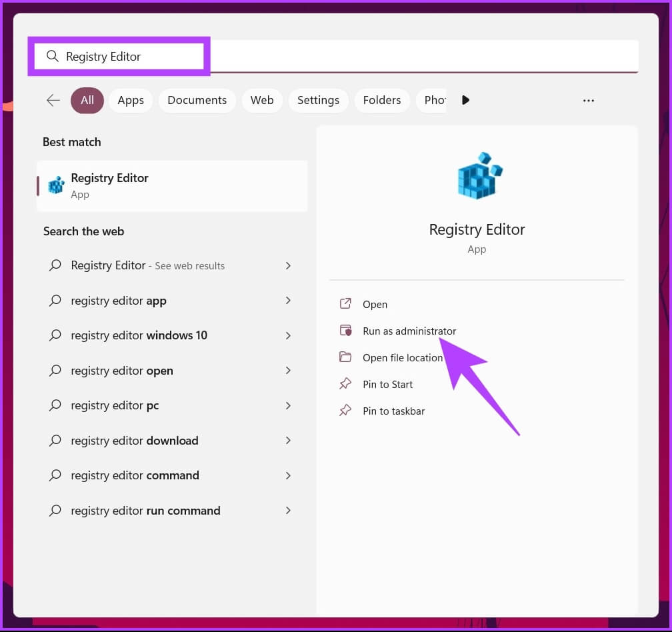Click search icon beside 'registry editor app'
672x632 pixels.
(x=55, y=301)
